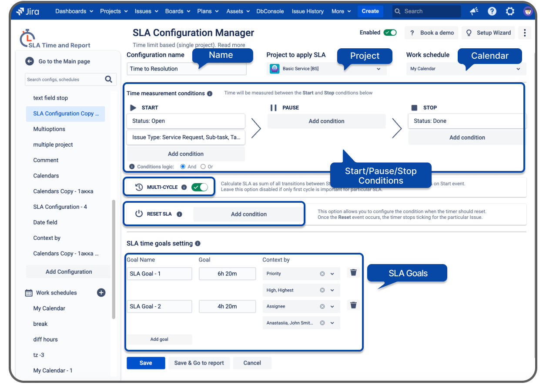546x392 pixels.
Task: Open the Boards menu in navigation
Action: tap(177, 11)
